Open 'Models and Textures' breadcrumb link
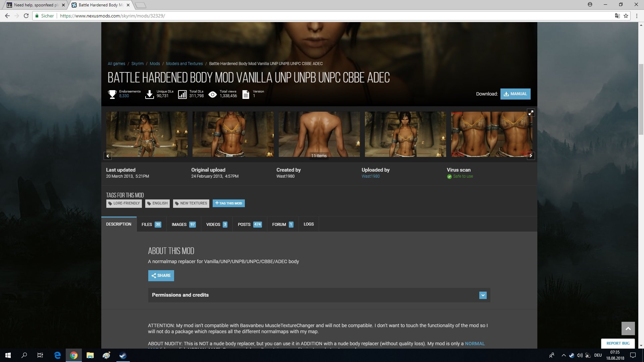 pyautogui.click(x=184, y=64)
